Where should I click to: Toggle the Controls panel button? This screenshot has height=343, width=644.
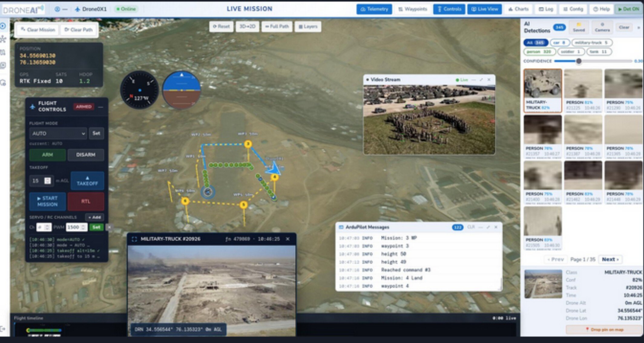click(x=449, y=9)
